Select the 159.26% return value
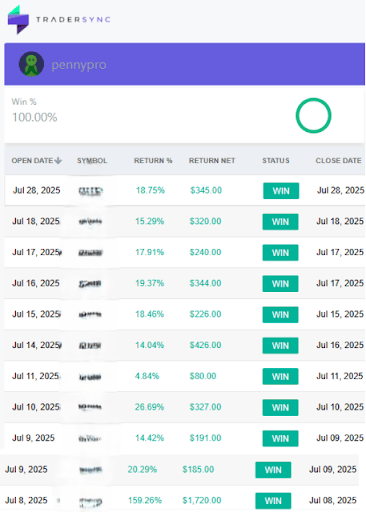The width and height of the screenshot is (366, 512). (x=145, y=500)
